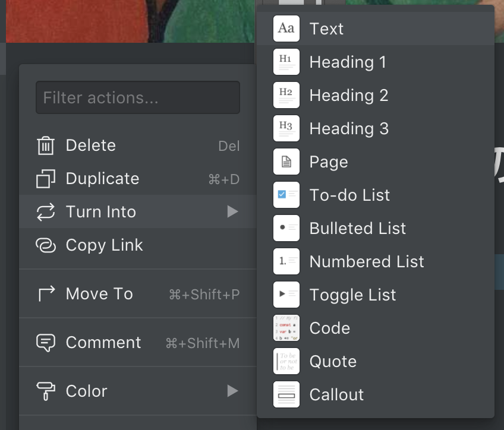
Task: Select Numbered List conversion
Action: (x=367, y=261)
